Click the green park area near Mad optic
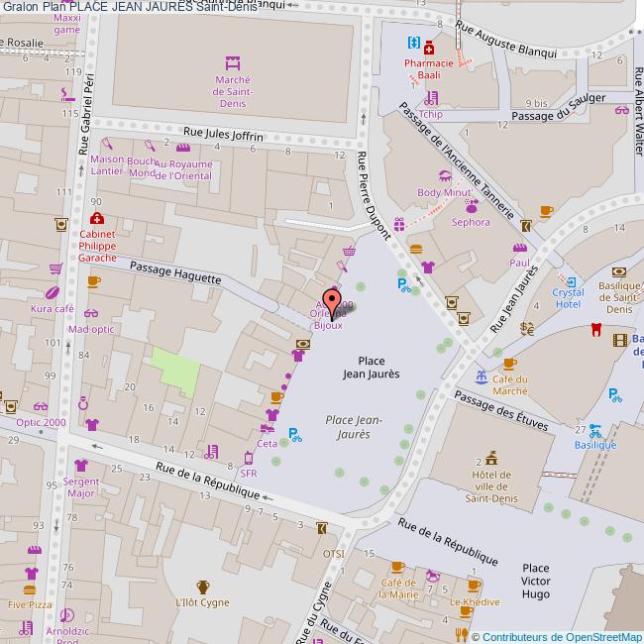This screenshot has height=644, width=644. (173, 373)
